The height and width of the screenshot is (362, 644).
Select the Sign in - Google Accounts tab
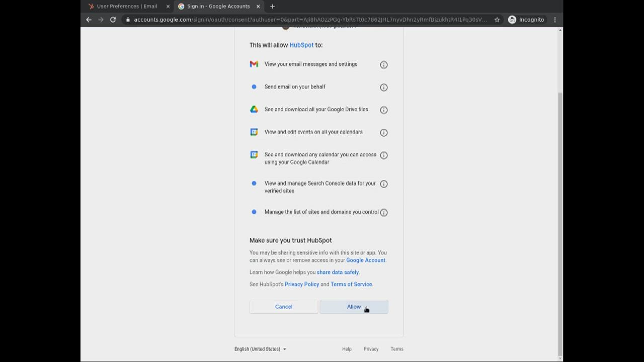coord(218,6)
